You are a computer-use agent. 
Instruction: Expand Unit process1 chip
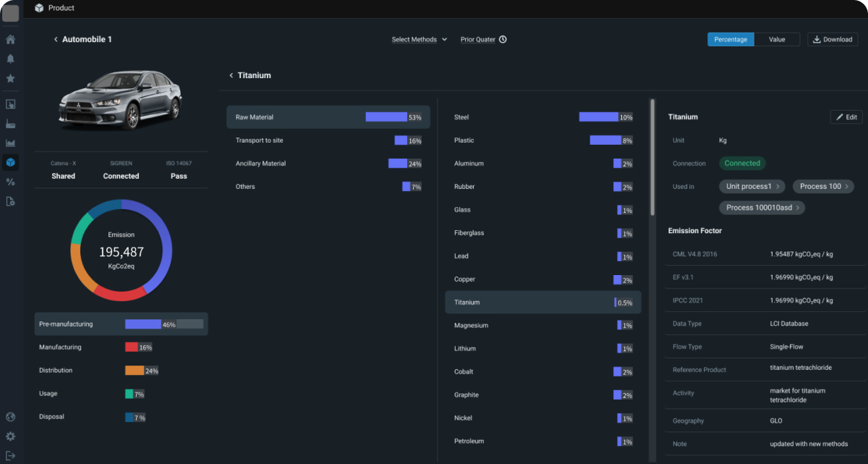pos(753,186)
